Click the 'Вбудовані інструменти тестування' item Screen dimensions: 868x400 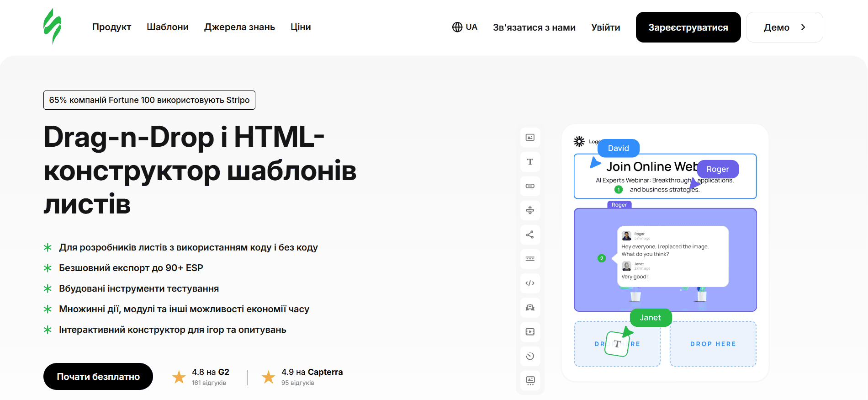pyautogui.click(x=139, y=288)
